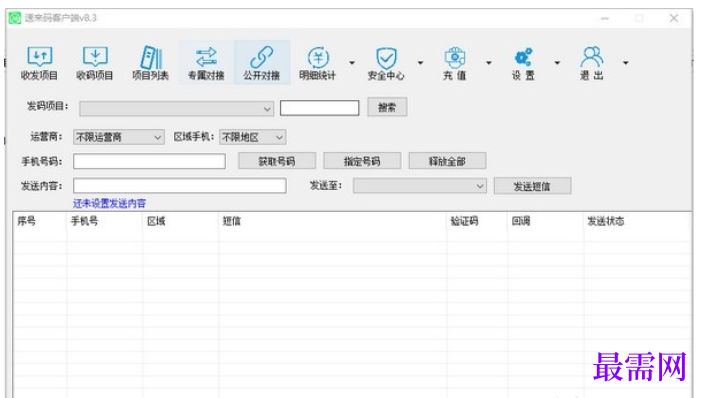
Task: Select the 公开对接 link icon
Action: click(262, 63)
